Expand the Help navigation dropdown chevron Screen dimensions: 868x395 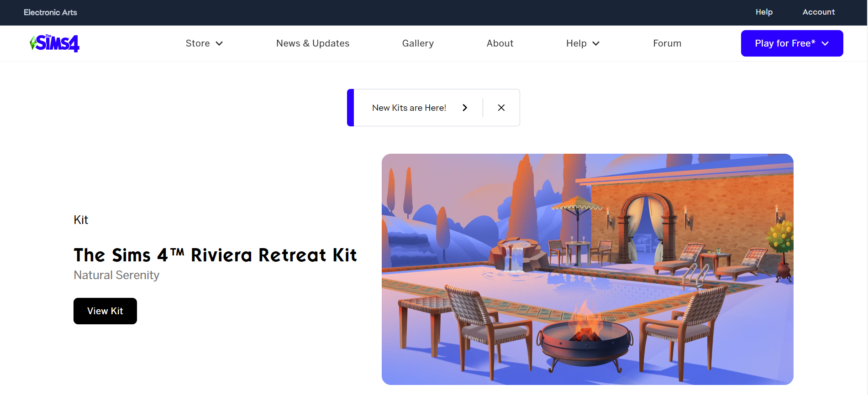tap(596, 43)
